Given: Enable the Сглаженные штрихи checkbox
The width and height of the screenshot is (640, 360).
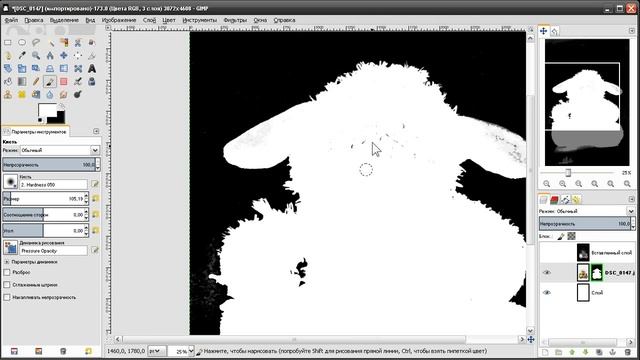Looking at the screenshot, I should (x=7, y=284).
